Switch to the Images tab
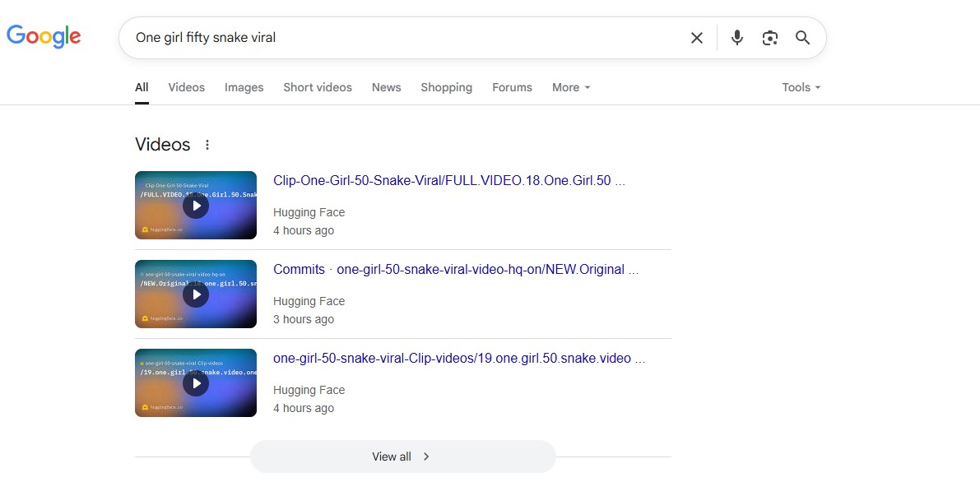 pyautogui.click(x=244, y=87)
